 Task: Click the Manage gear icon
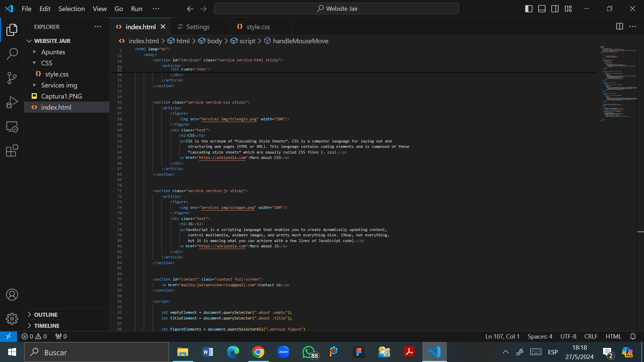[12, 319]
